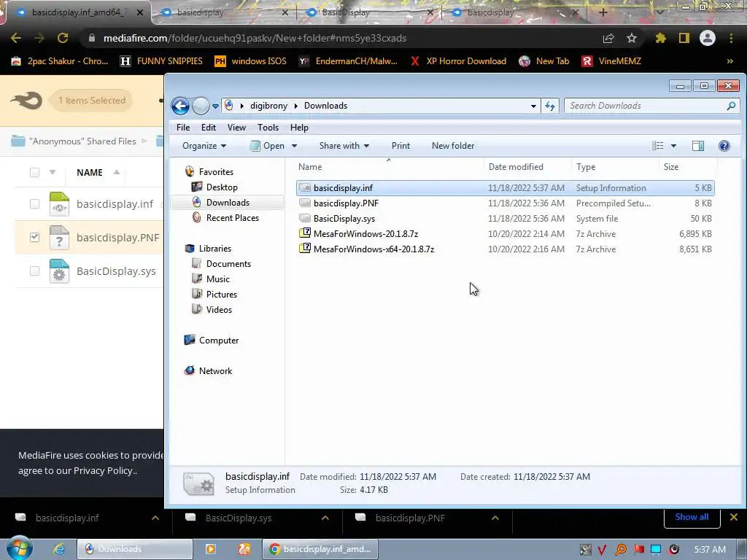Click the Explorer Forward arrow button
747x560 pixels.
pyautogui.click(x=201, y=106)
